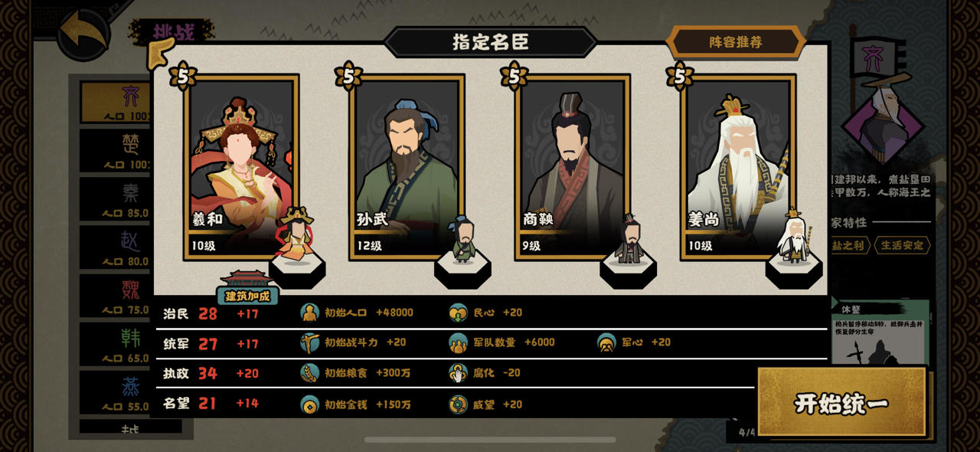Select the 羲和 minister card
Image resolution: width=980 pixels, height=452 pixels.
(241, 167)
